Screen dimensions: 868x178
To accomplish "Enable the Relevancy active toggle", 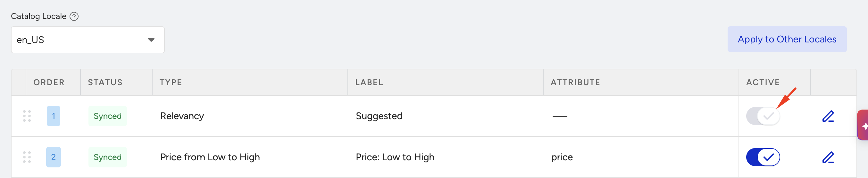I will point(763,116).
